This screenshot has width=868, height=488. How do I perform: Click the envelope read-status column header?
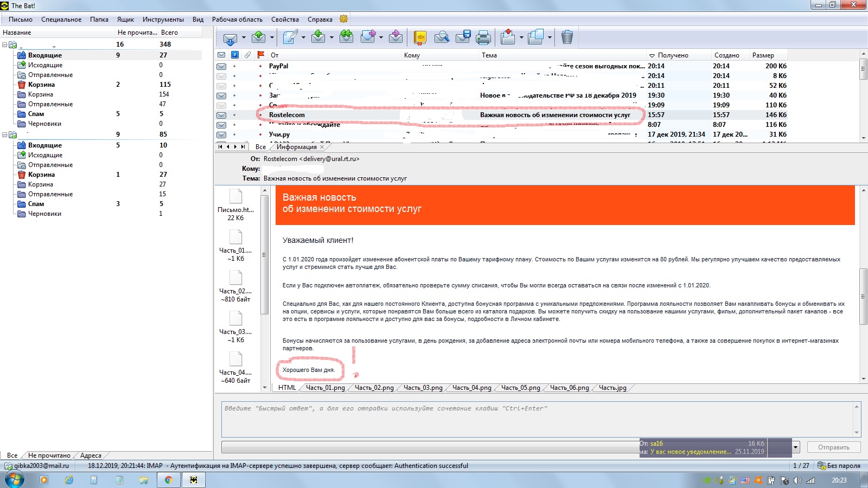tap(221, 55)
